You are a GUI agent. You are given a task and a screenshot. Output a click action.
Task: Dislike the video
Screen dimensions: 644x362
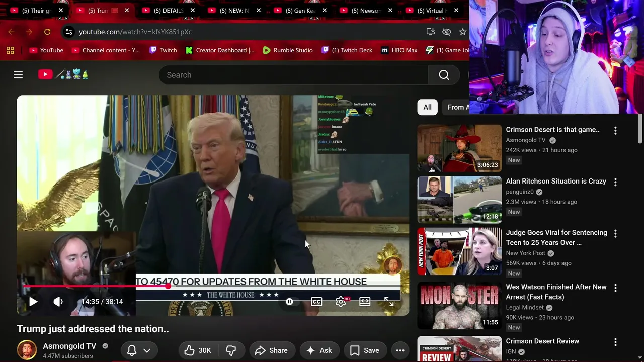[x=231, y=350]
